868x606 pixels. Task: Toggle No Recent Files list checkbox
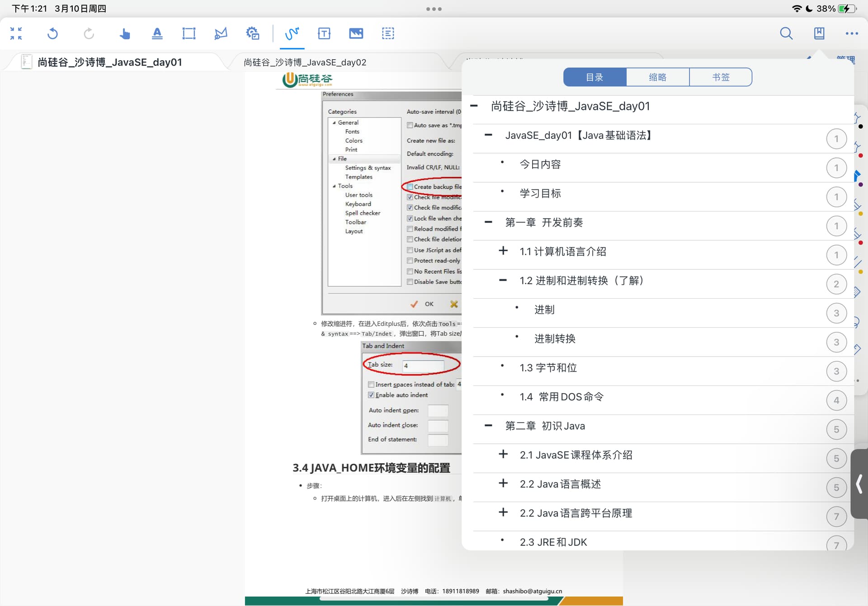point(410,271)
